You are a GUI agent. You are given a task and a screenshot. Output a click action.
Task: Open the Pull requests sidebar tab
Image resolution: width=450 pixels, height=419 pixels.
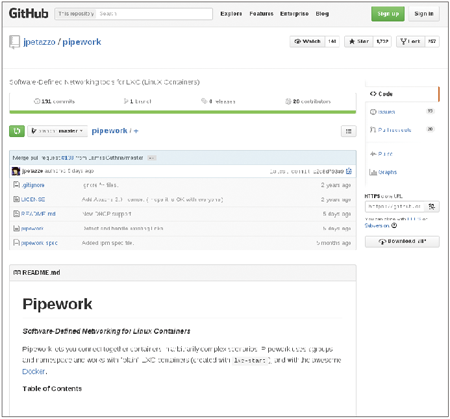coord(402,130)
